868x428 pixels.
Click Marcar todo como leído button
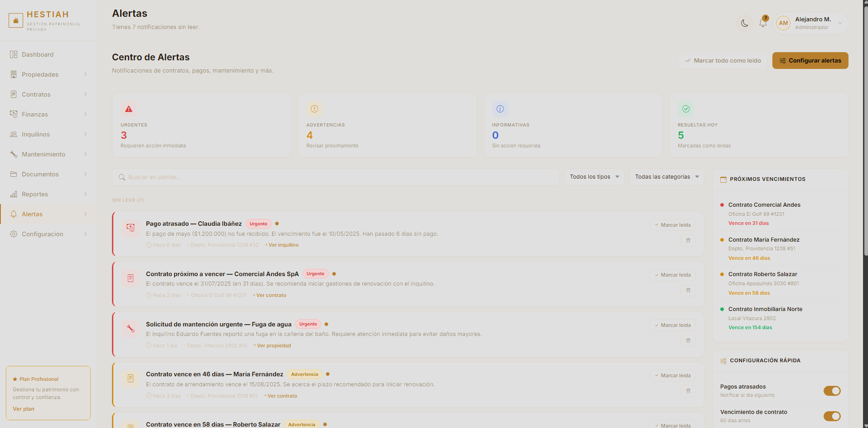(723, 61)
